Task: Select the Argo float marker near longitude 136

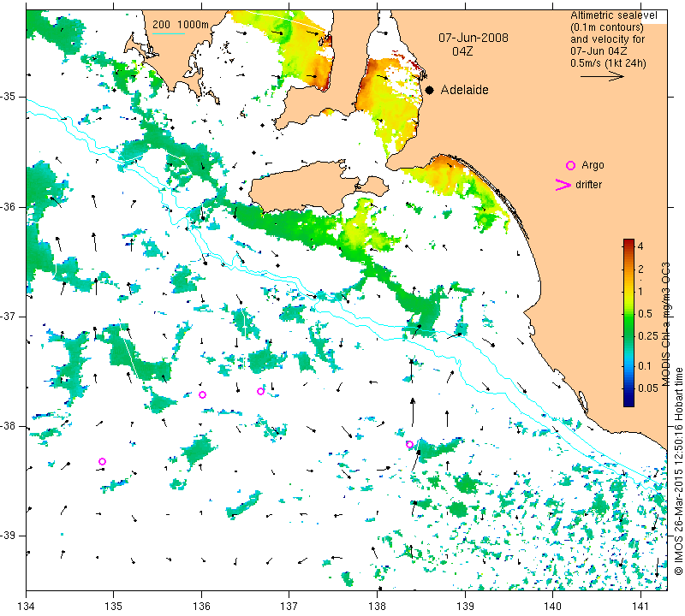Action: coord(202,394)
